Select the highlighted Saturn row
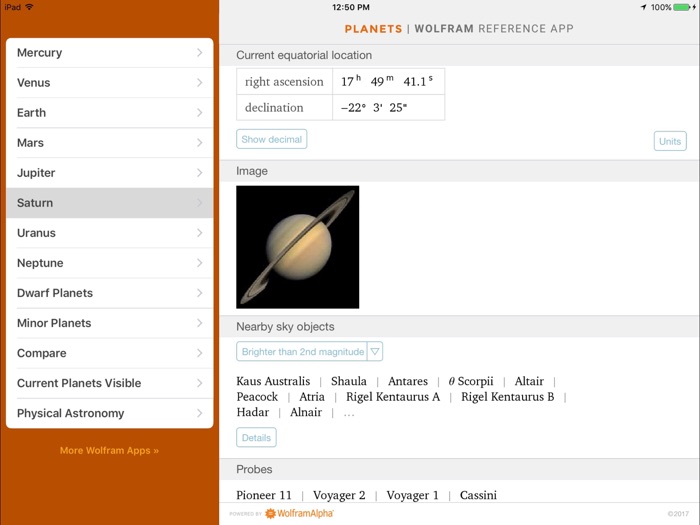The image size is (700, 525). coord(109,203)
